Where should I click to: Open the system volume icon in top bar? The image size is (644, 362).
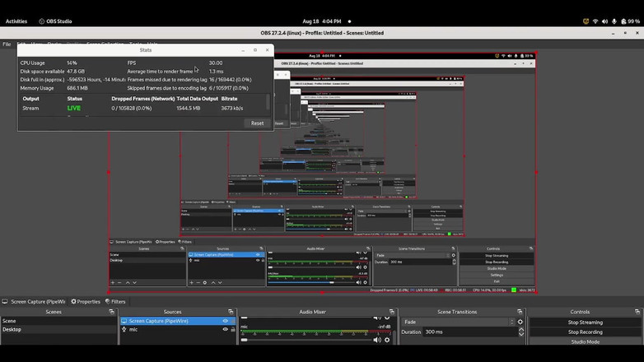[604, 21]
